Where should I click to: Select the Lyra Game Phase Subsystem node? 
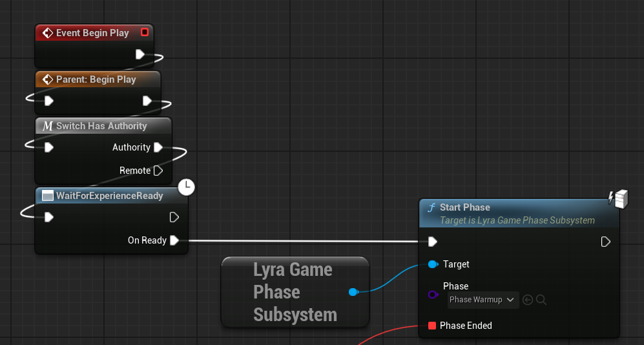coord(295,292)
